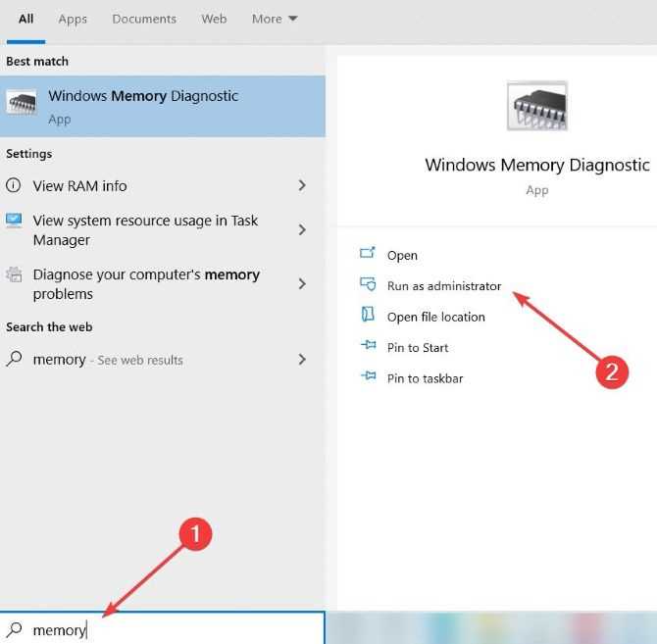Click the pin icon beside Pin to taskbar
Viewport: 657px width, 644px height.
pyautogui.click(x=369, y=375)
